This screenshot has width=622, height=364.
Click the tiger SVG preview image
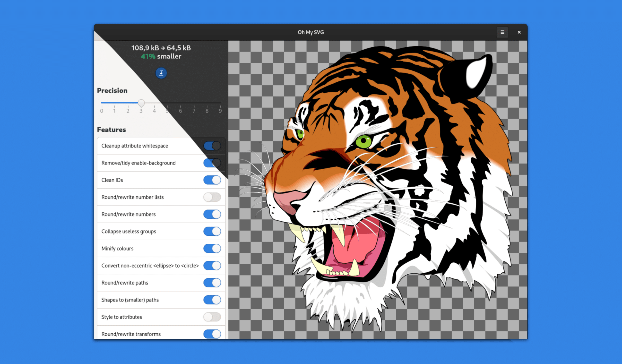tap(378, 189)
